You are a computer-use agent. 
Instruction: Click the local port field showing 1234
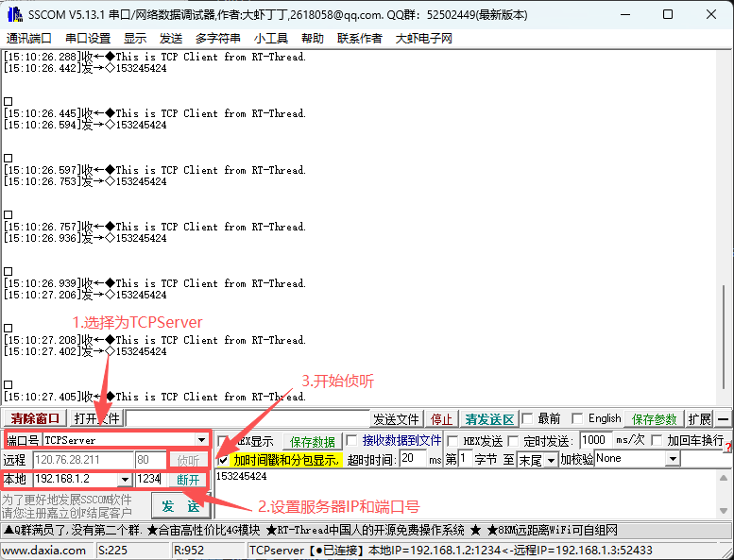(151, 479)
